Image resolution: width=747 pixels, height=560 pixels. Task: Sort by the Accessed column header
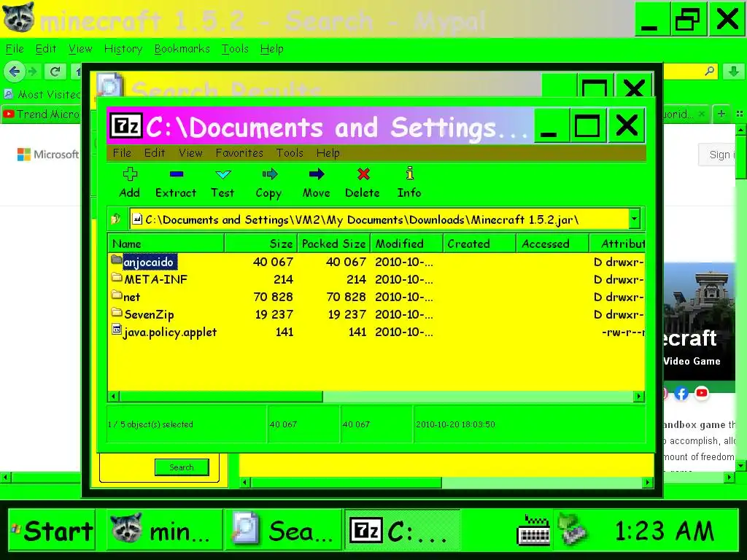click(553, 244)
